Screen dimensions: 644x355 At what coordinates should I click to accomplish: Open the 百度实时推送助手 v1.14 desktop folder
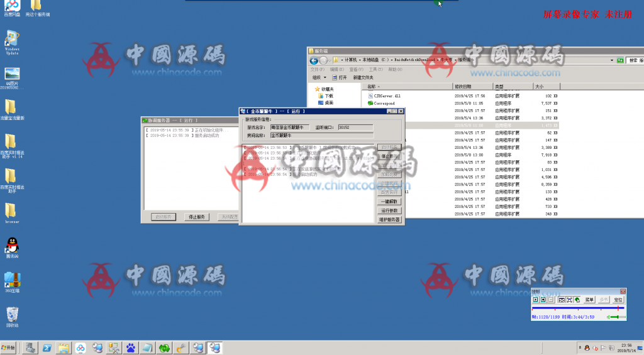12,146
